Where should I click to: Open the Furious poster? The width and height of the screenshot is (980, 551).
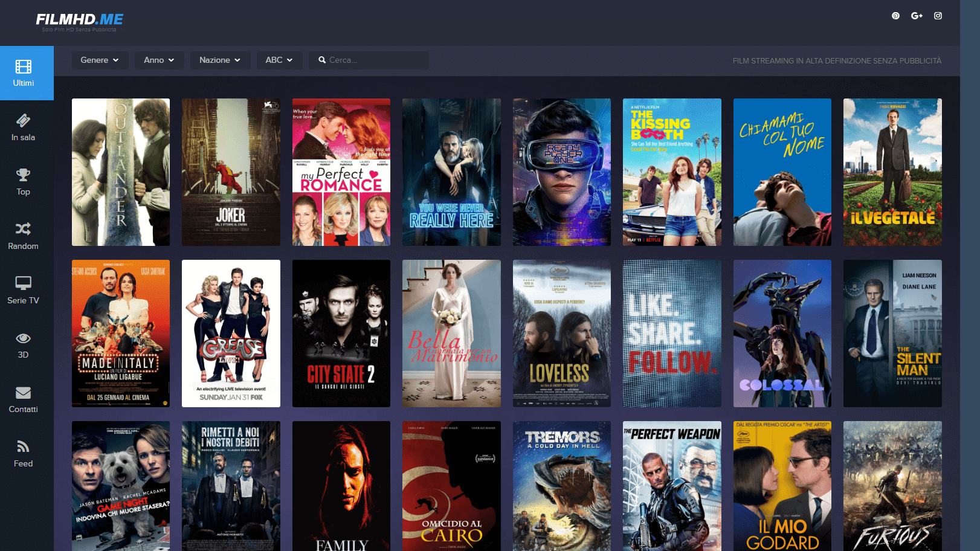tap(892, 486)
